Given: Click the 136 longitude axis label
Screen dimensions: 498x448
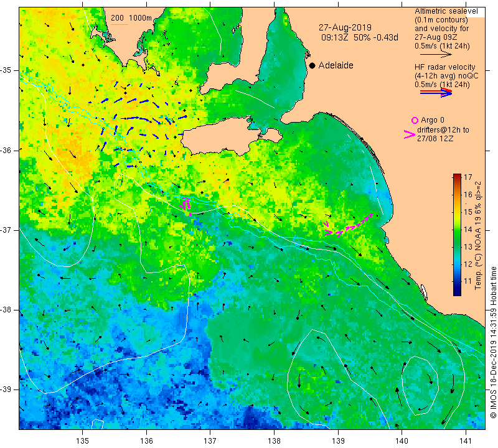Looking at the screenshot, I should tap(146, 441).
